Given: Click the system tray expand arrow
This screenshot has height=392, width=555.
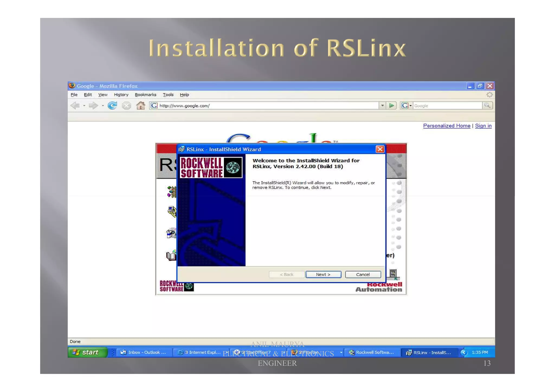Looking at the screenshot, I should [x=464, y=352].
